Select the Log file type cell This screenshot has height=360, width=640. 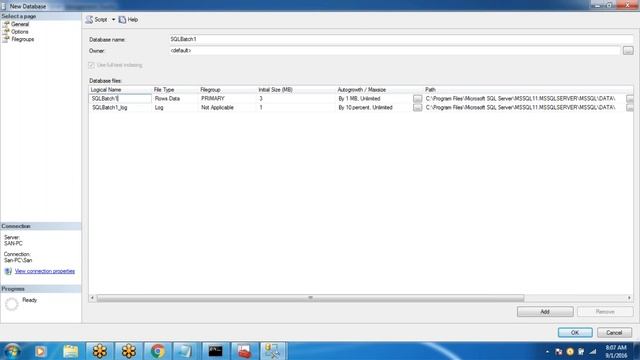(175, 107)
